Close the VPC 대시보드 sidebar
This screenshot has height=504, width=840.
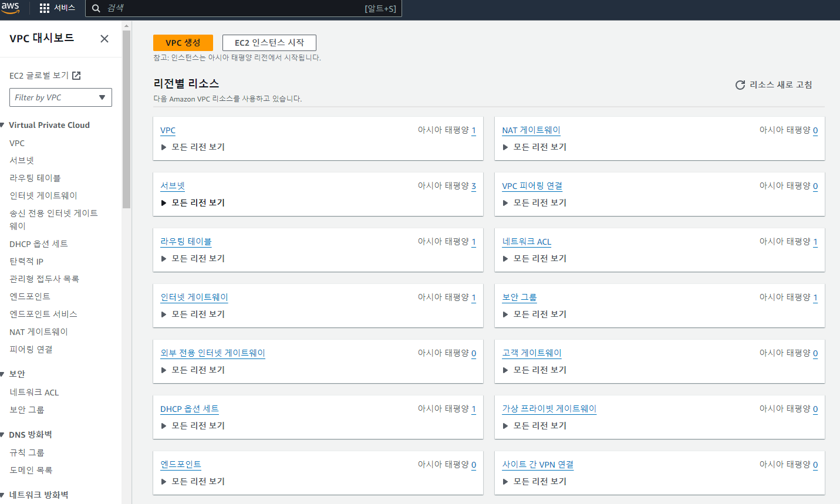tap(104, 39)
